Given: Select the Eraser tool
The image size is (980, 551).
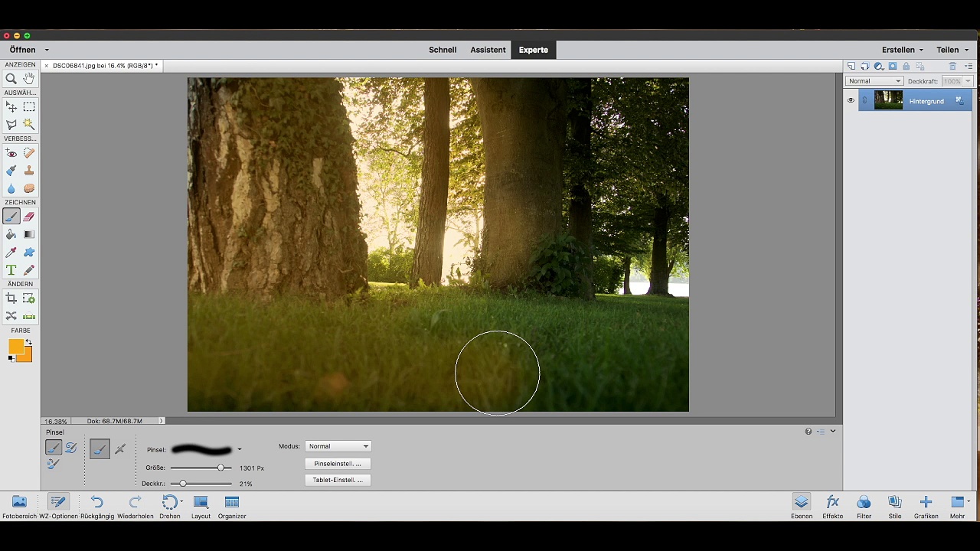Looking at the screenshot, I should tap(29, 217).
